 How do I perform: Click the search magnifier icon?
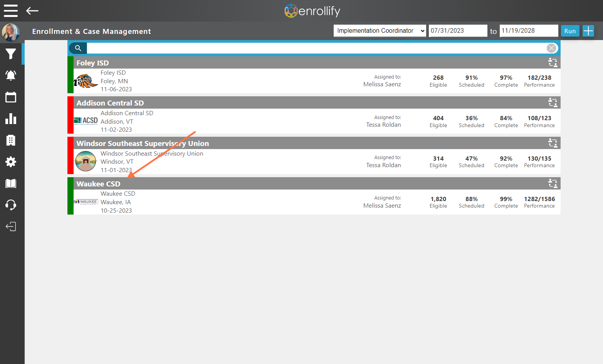point(78,48)
